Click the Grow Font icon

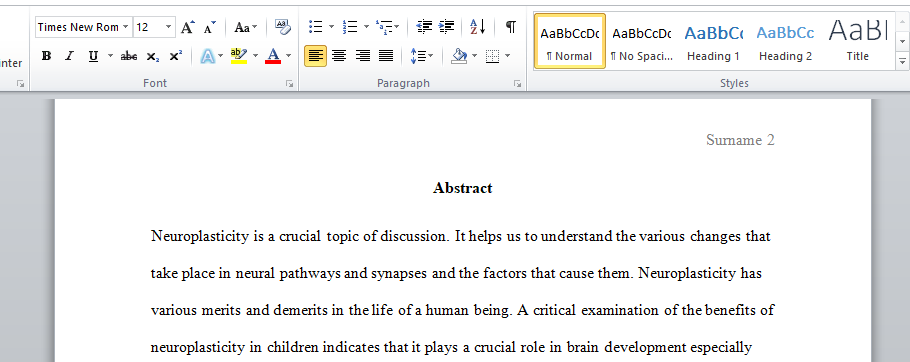click(x=187, y=27)
